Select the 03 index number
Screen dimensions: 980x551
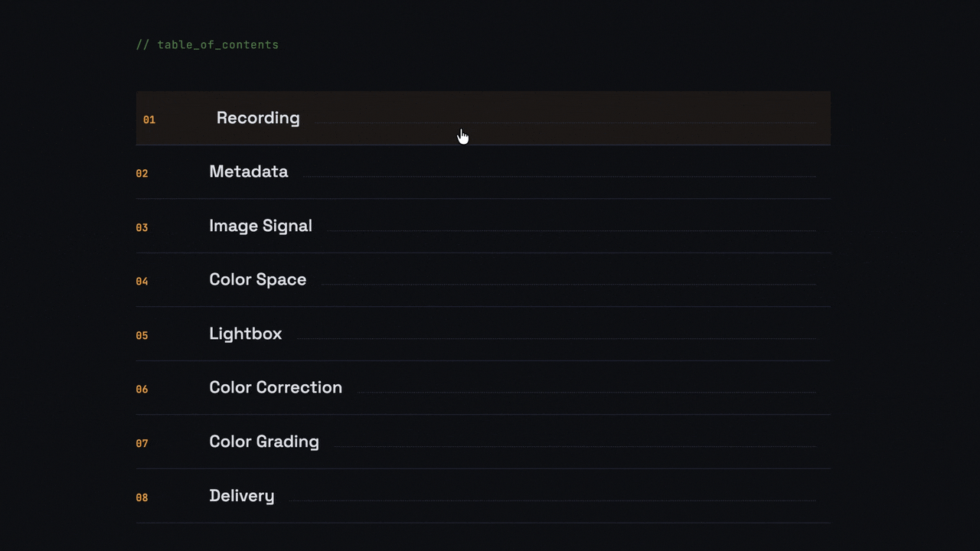(142, 227)
